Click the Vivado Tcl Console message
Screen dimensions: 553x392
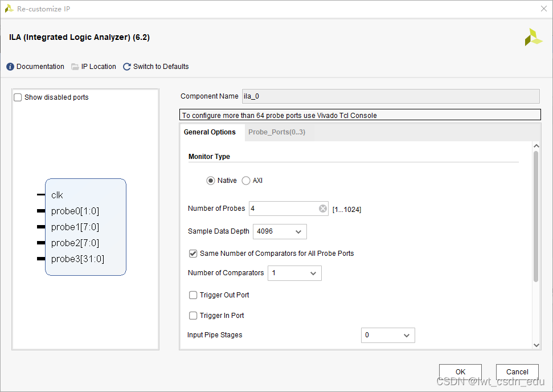(360, 115)
